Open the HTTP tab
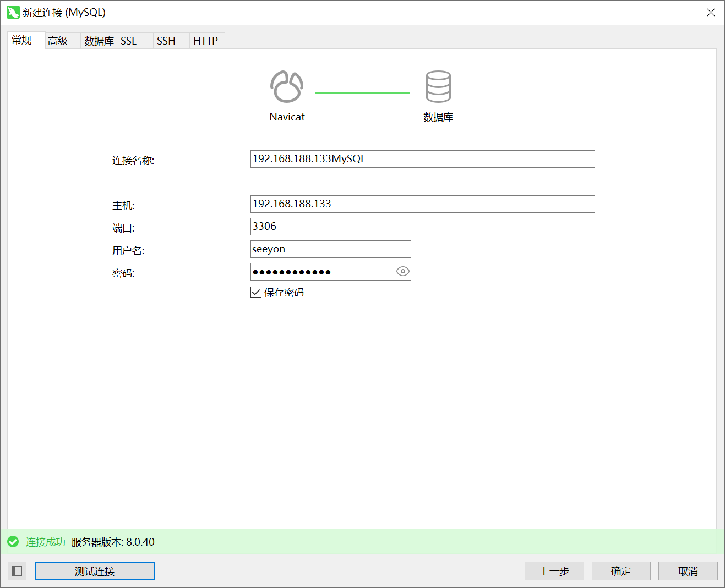Image resolution: width=725 pixels, height=588 pixels. (x=206, y=41)
